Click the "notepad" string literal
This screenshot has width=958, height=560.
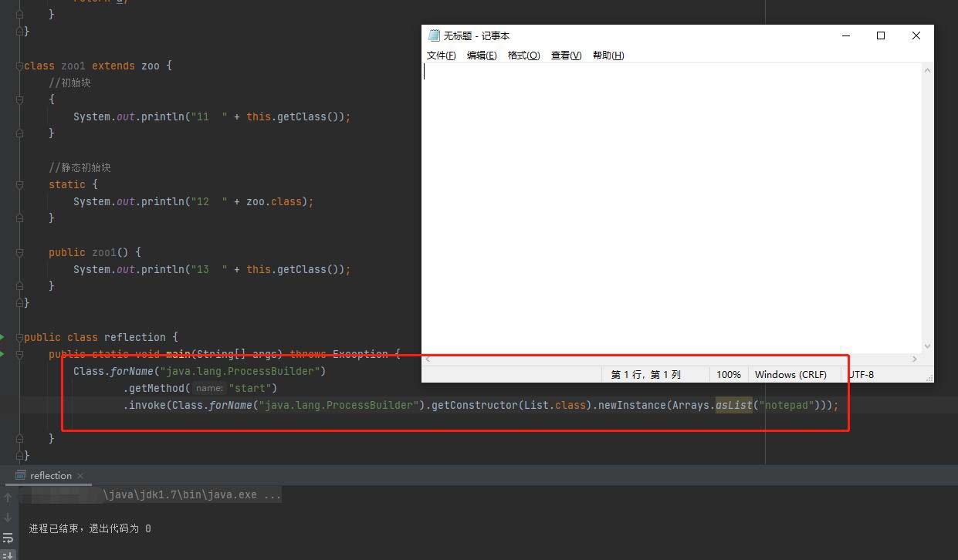point(786,405)
